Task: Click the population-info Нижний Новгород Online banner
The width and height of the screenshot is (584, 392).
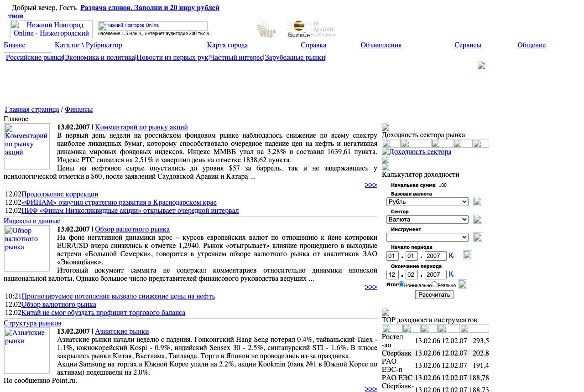Action: tap(153, 26)
